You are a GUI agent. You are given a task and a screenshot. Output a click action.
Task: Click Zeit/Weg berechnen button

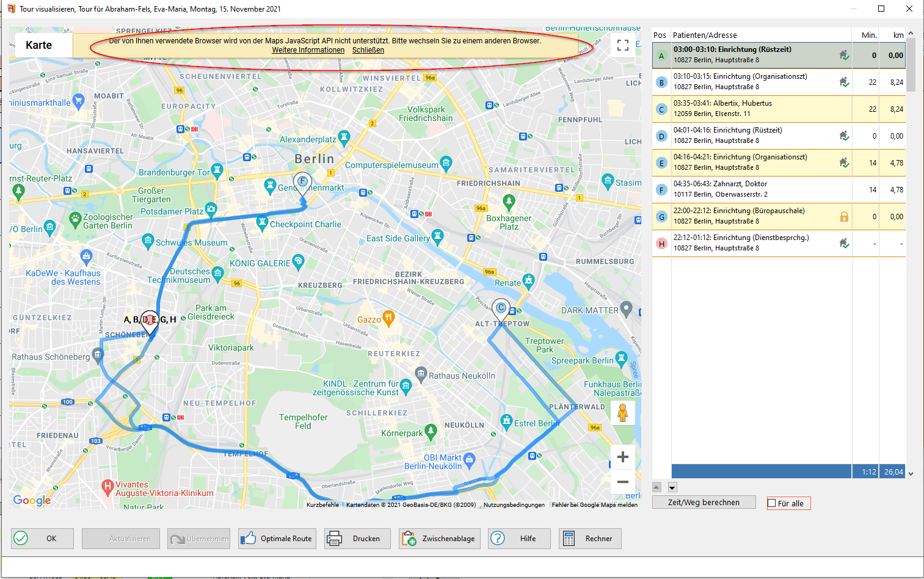coord(704,503)
